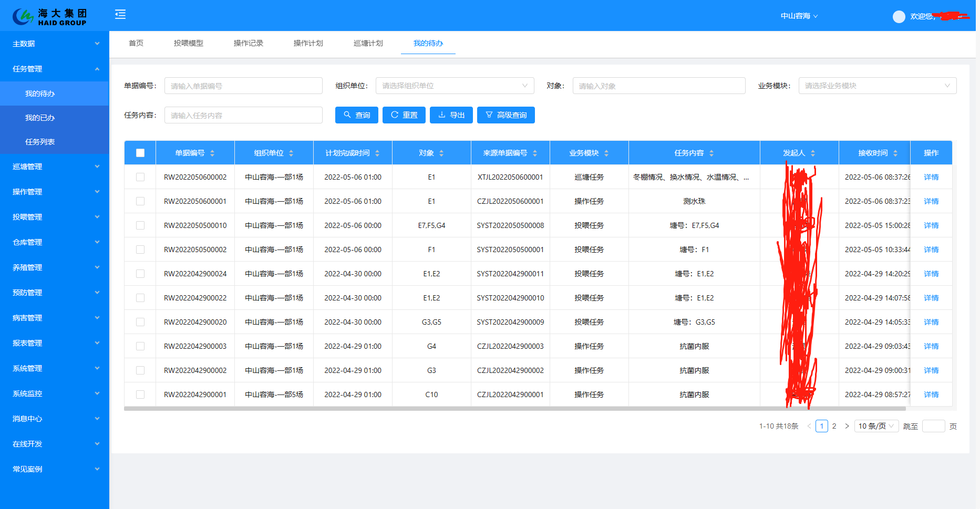
Task: Open 详情 for row RW2022050600002
Action: click(931, 177)
